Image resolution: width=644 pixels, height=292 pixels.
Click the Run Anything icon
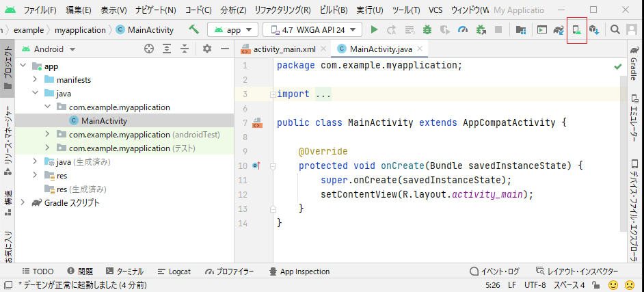pyautogui.click(x=543, y=29)
